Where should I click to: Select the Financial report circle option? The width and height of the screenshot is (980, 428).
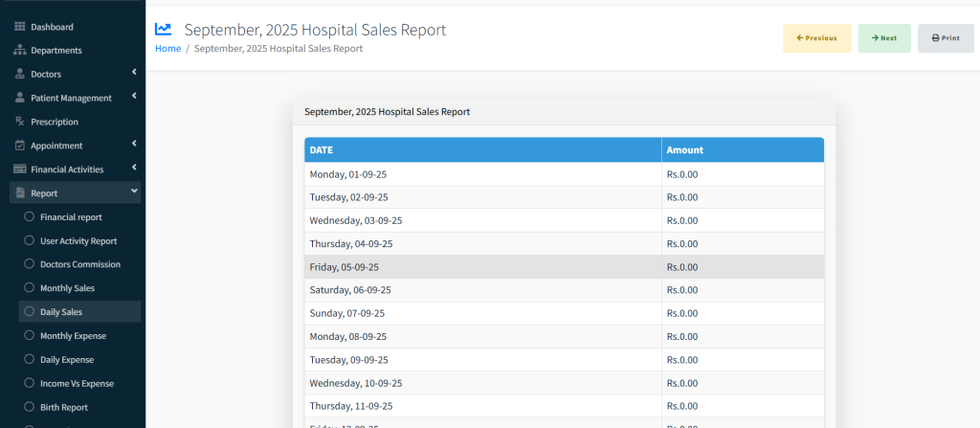29,217
